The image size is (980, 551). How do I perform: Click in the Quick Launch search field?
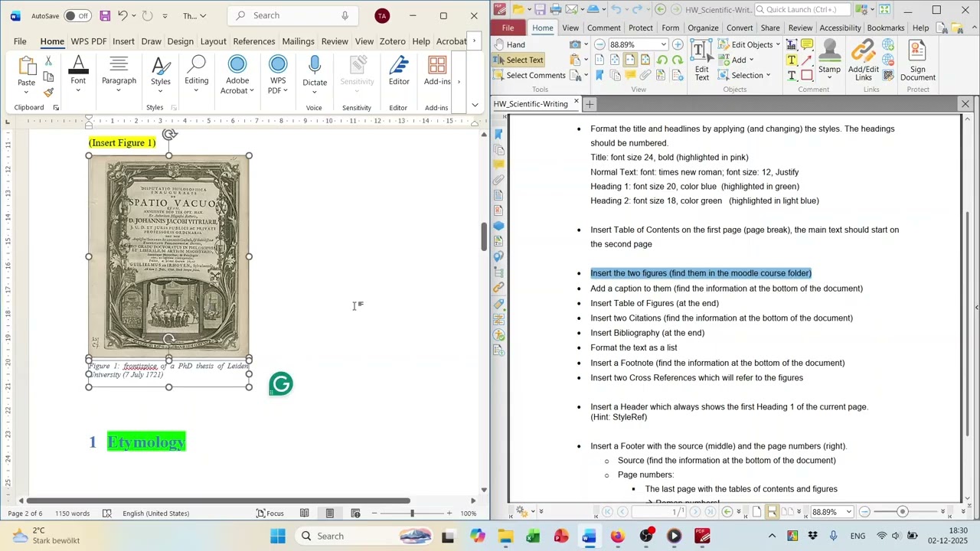(802, 10)
